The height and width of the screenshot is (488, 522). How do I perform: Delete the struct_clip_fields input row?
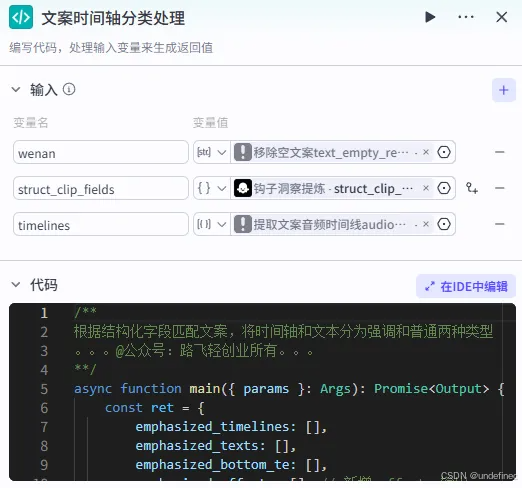point(499,188)
